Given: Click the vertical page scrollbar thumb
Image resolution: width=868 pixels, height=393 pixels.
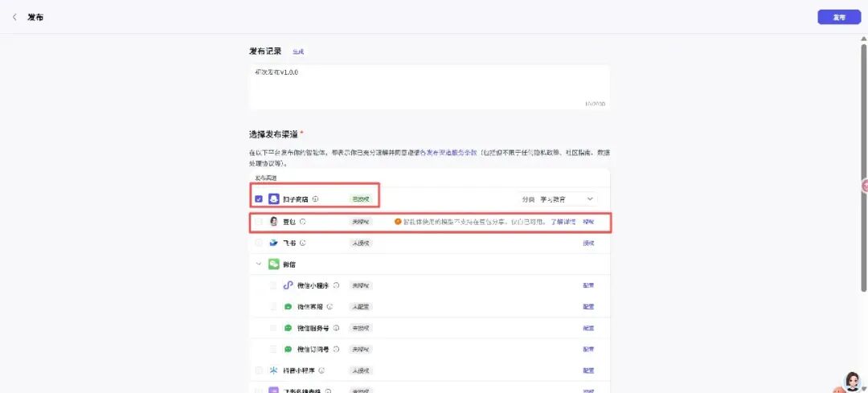Looking at the screenshot, I should [863, 166].
